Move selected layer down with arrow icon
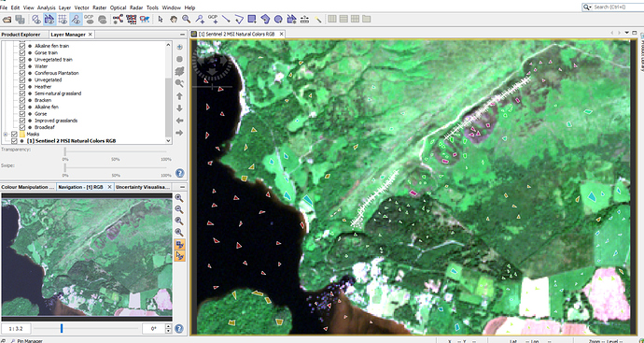 click(x=179, y=108)
